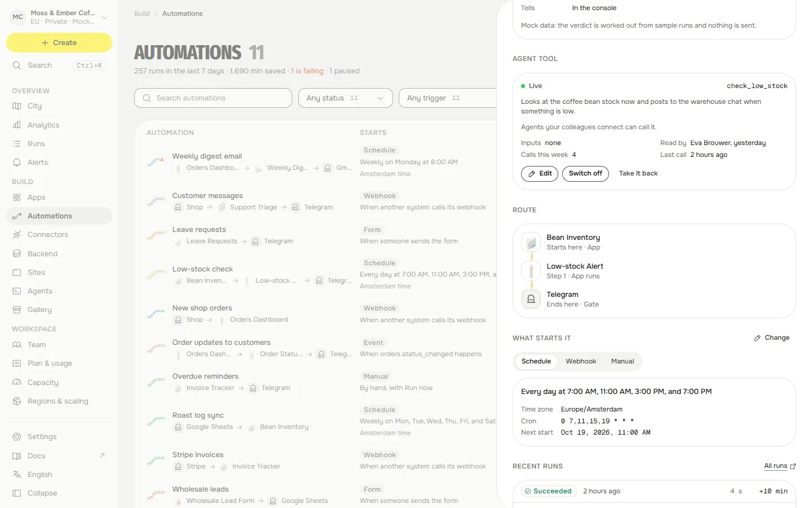Open the Agents terminal icon
The height and width of the screenshot is (508, 812).
pos(17,291)
